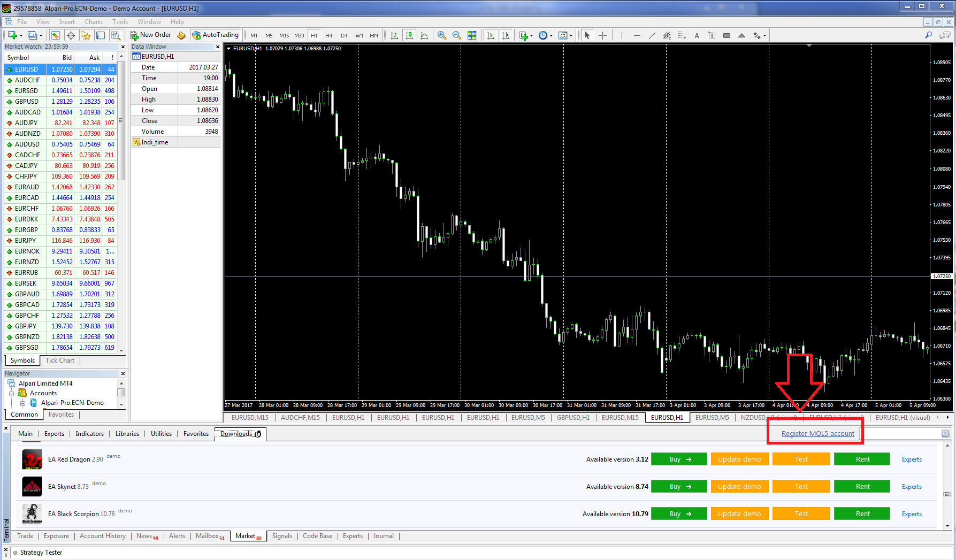Screen dimensions: 956x560
Task: Click the Register MQL5 account link
Action: [x=817, y=434]
